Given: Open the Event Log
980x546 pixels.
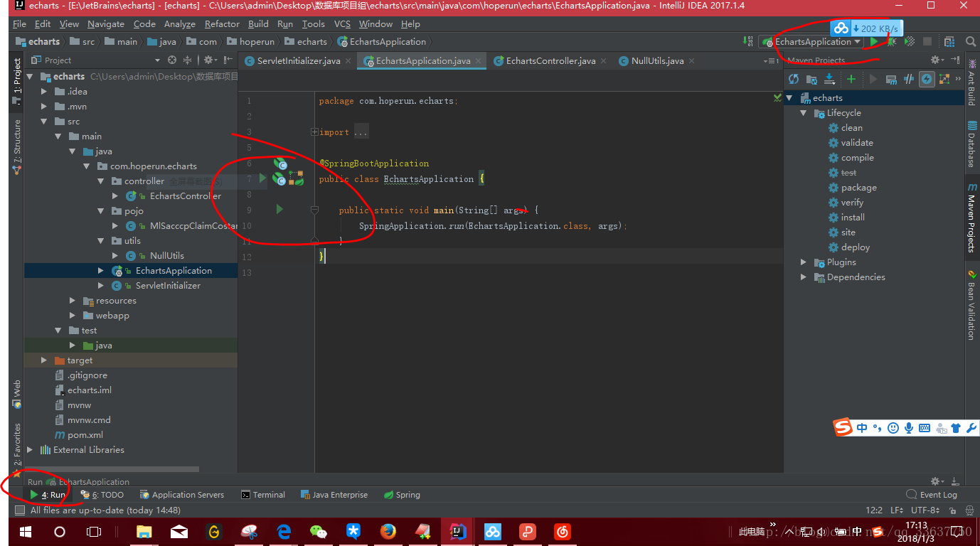Looking at the screenshot, I should tap(932, 495).
